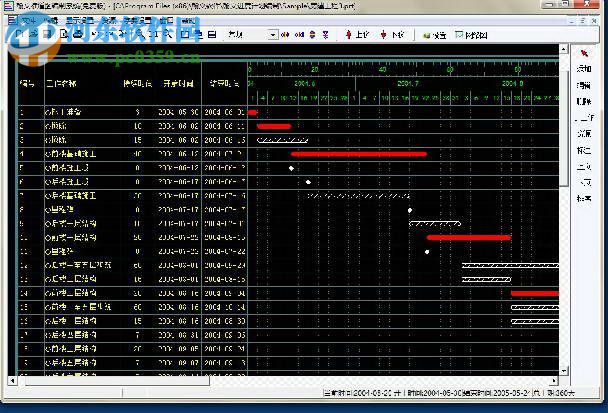This screenshot has height=413, width=608.
Task: Click the grid layout icon left of the toolbar dropdown
Action: [212, 35]
